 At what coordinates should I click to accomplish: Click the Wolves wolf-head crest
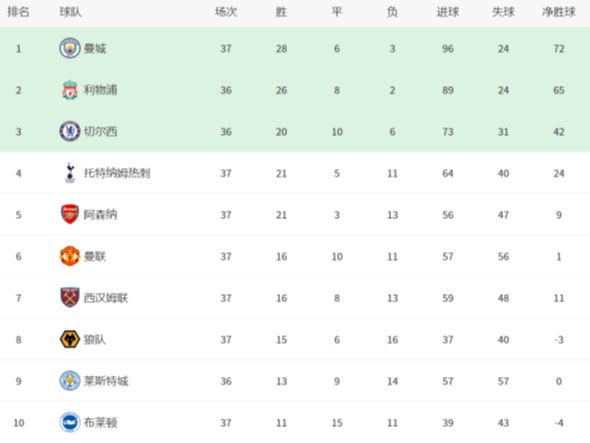pyautogui.click(x=70, y=339)
